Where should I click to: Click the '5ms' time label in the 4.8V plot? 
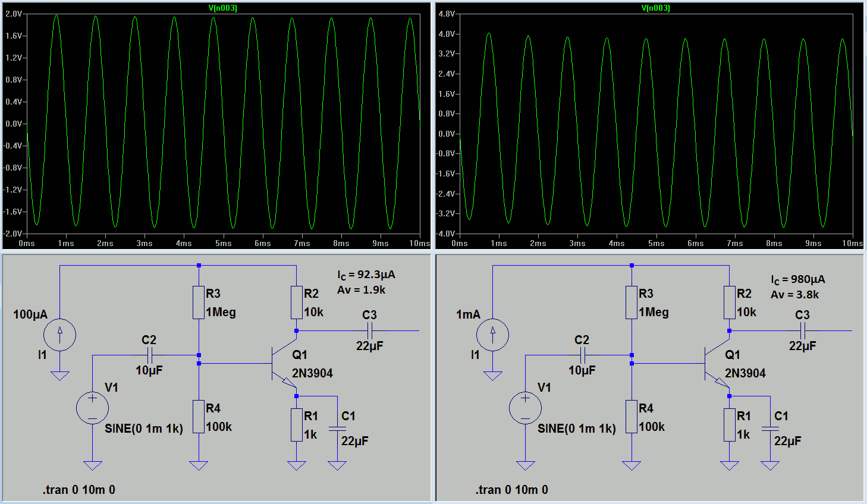(x=656, y=243)
